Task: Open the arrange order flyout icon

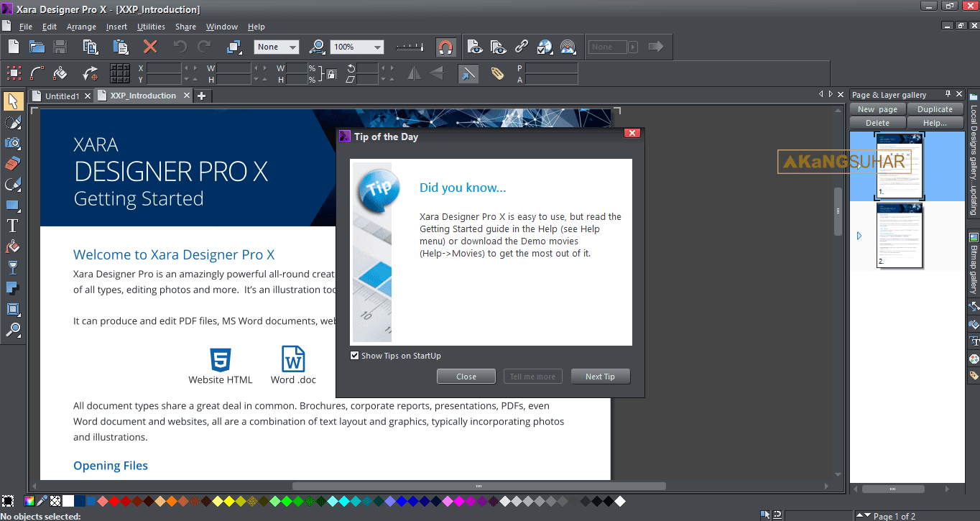Action: coord(234,47)
